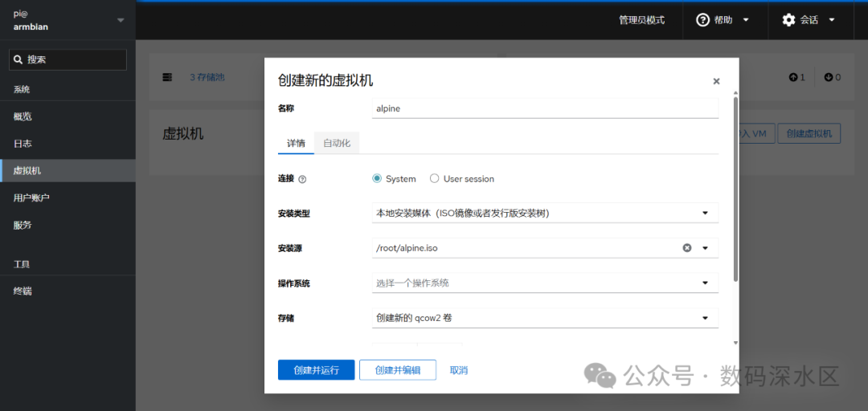Click the 创建并运行 button
The width and height of the screenshot is (868, 411).
(316, 370)
